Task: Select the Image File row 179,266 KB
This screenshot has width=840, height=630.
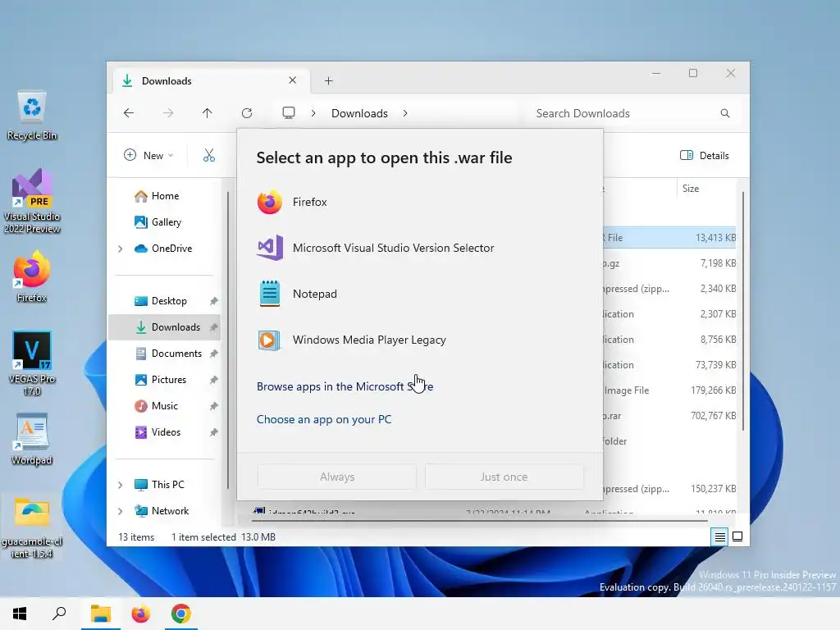Action: [669, 390]
